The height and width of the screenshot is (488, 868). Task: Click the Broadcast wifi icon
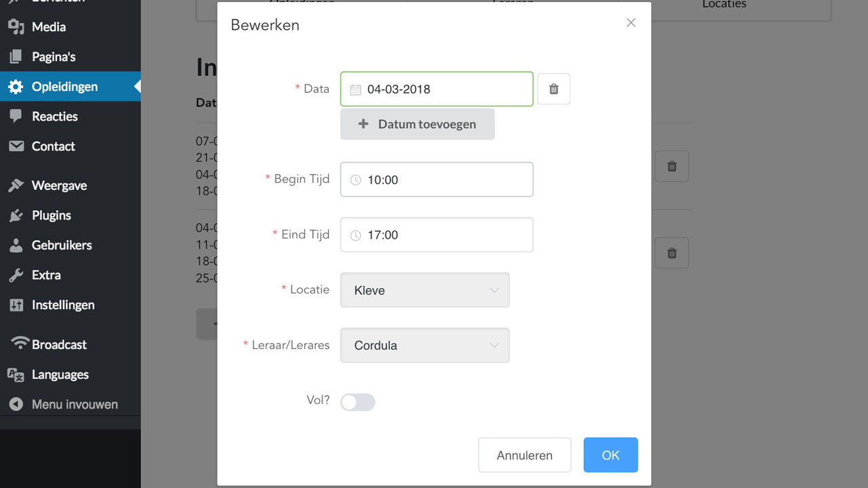[20, 344]
